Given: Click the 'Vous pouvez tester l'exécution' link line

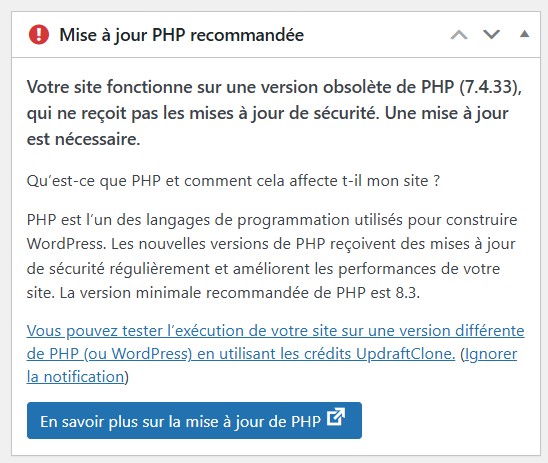Looking at the screenshot, I should [275, 331].
